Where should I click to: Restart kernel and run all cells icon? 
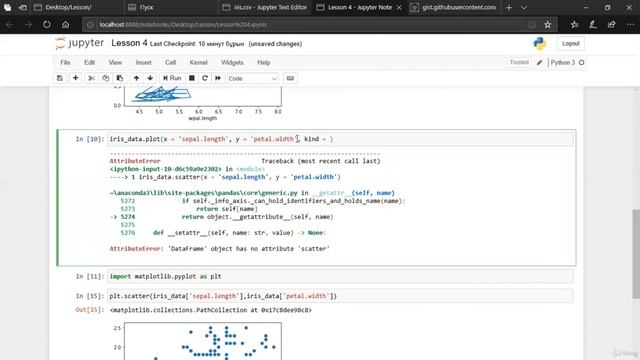(x=218, y=78)
